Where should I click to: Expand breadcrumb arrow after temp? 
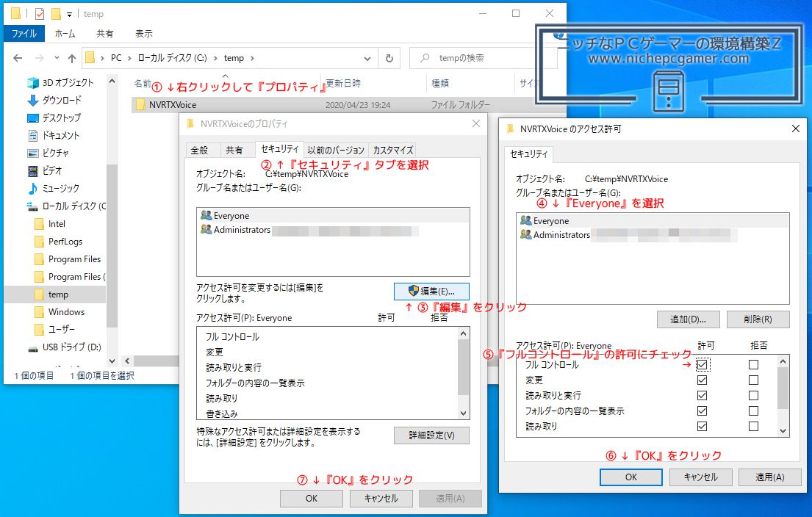point(252,58)
